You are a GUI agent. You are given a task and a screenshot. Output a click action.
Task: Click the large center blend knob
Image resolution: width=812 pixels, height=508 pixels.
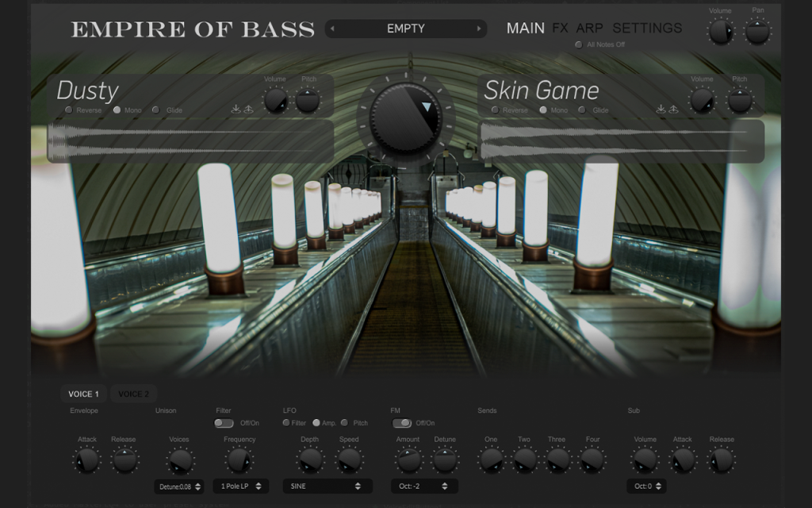[406, 117]
